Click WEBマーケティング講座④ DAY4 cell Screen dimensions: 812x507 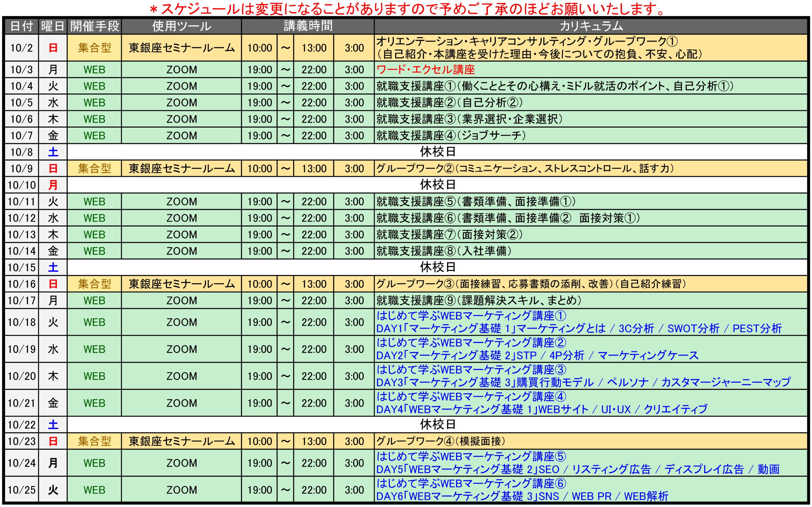(x=591, y=403)
